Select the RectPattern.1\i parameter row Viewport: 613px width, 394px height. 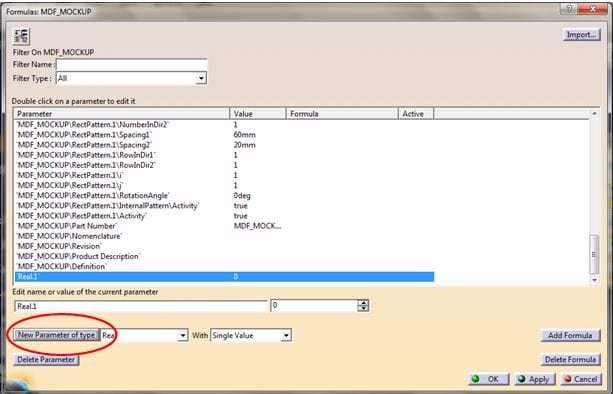pos(224,176)
